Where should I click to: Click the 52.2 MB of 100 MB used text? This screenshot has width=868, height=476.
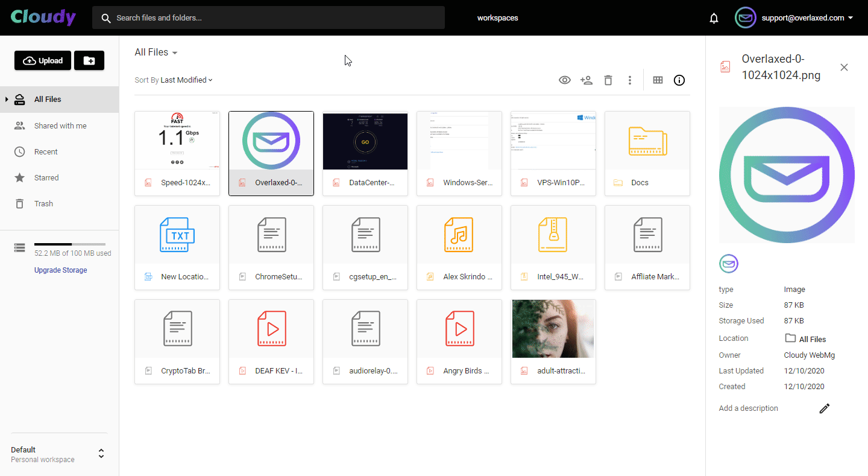tap(72, 253)
